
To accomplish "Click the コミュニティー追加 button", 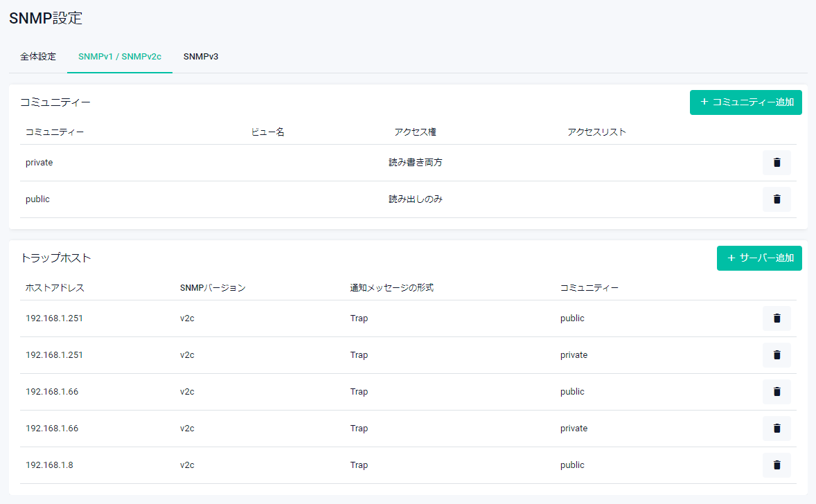I will [745, 102].
